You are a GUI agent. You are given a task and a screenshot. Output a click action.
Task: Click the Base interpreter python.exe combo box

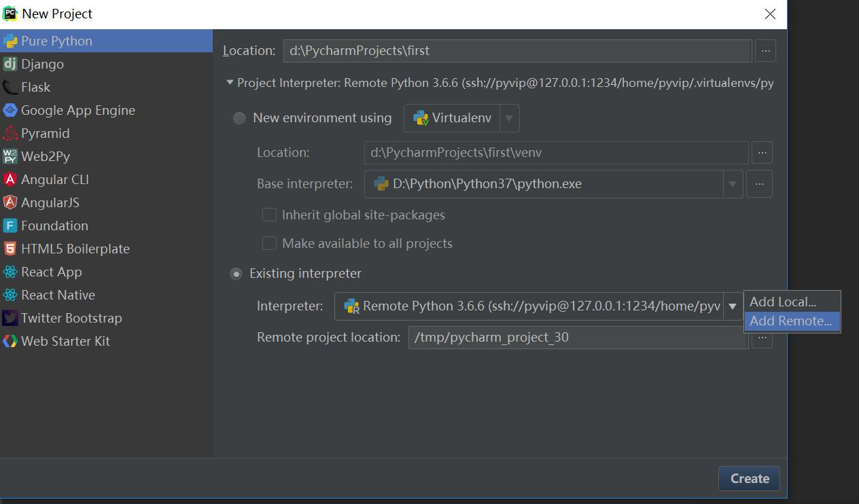[x=553, y=184]
